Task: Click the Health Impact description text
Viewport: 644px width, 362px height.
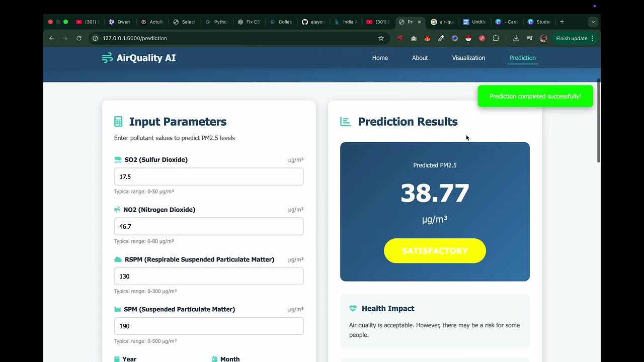Action: [x=435, y=330]
